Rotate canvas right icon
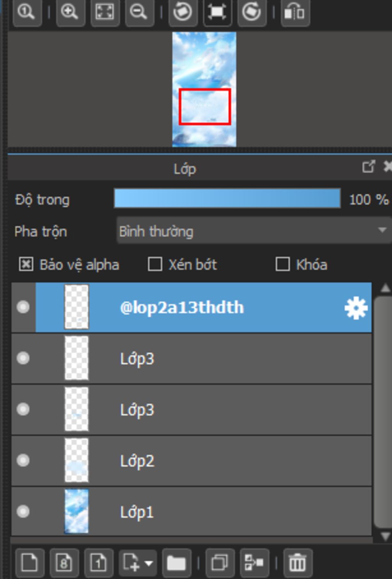This screenshot has width=392, height=579. 252,13
